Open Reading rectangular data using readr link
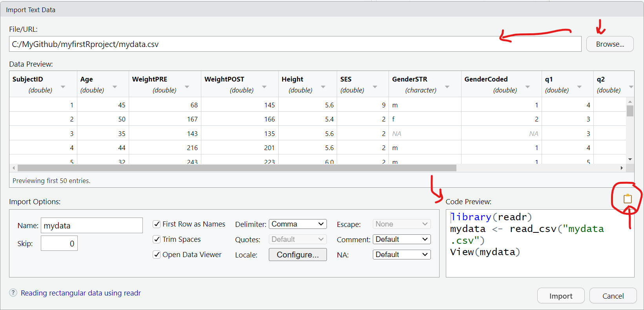 (x=81, y=293)
